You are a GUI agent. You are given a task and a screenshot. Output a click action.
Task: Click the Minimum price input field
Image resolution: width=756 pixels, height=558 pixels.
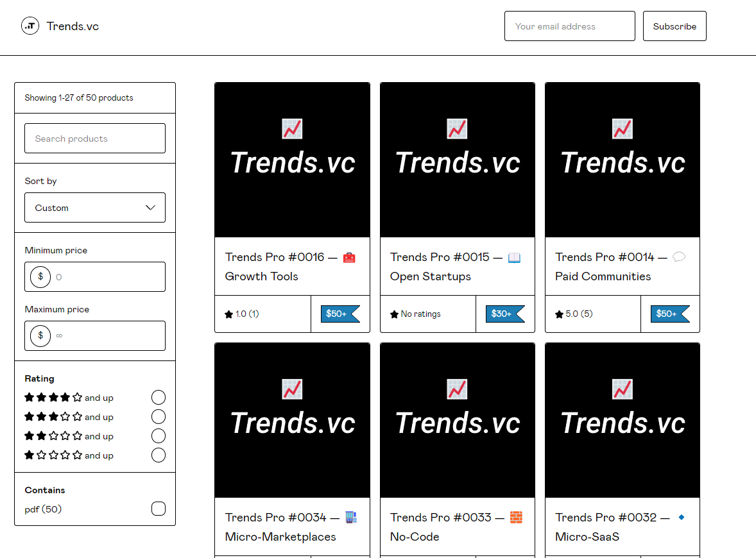coord(95,276)
